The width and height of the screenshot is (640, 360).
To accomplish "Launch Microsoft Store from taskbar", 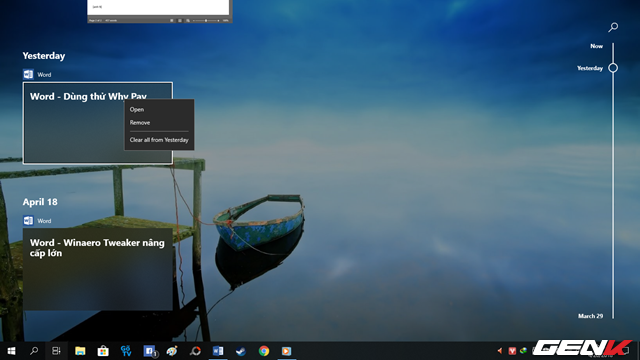I will [103, 351].
